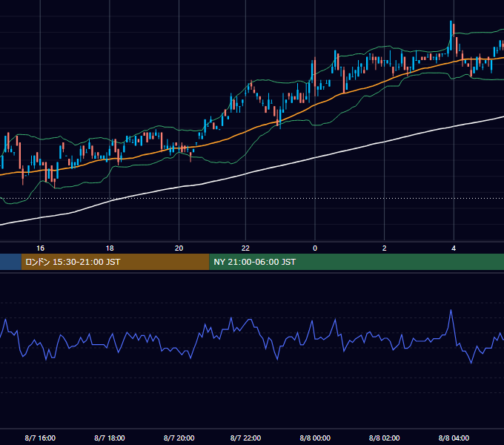Image resolution: width=504 pixels, height=445 pixels.
Task: Click the 20 hour axis label
Action: [x=179, y=248]
